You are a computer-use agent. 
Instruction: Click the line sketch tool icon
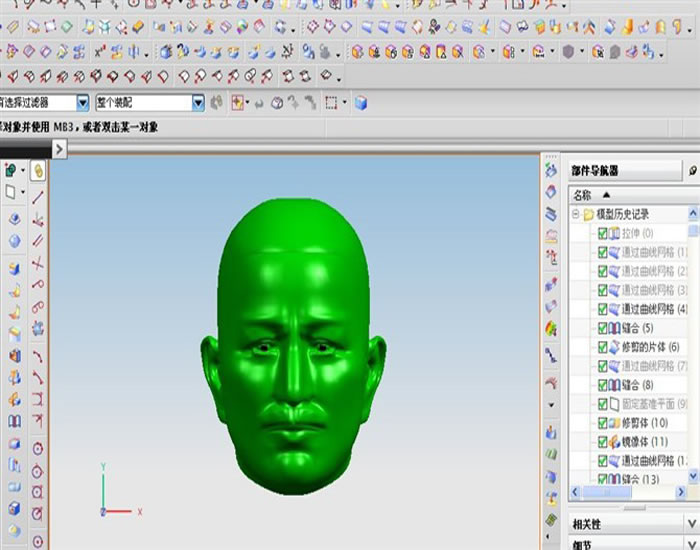tap(38, 197)
